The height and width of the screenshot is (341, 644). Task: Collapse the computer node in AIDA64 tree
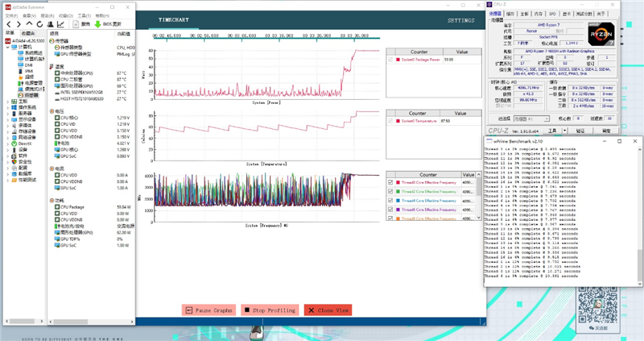click(7, 48)
